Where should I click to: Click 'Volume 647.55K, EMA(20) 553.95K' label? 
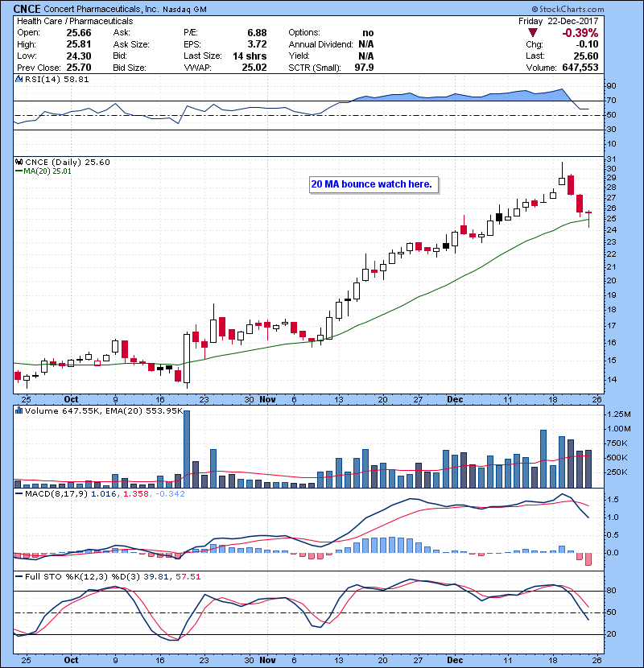click(104, 411)
